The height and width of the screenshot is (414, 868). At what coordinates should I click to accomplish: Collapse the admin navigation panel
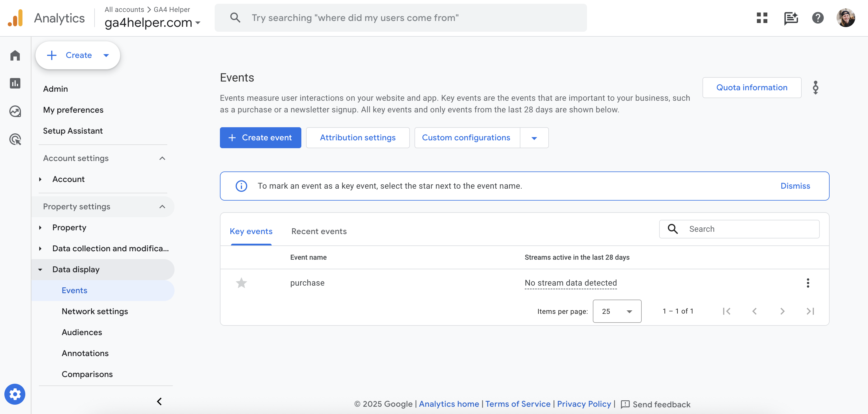pyautogui.click(x=159, y=401)
